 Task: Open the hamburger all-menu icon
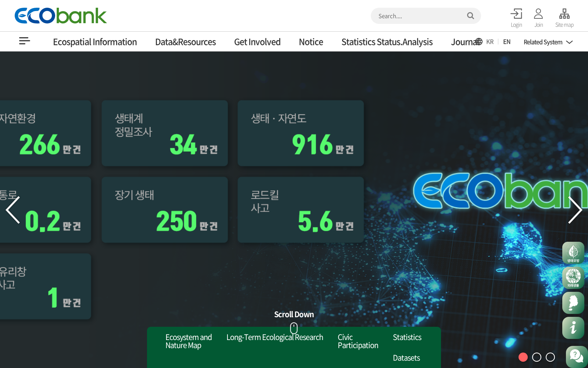pyautogui.click(x=24, y=41)
